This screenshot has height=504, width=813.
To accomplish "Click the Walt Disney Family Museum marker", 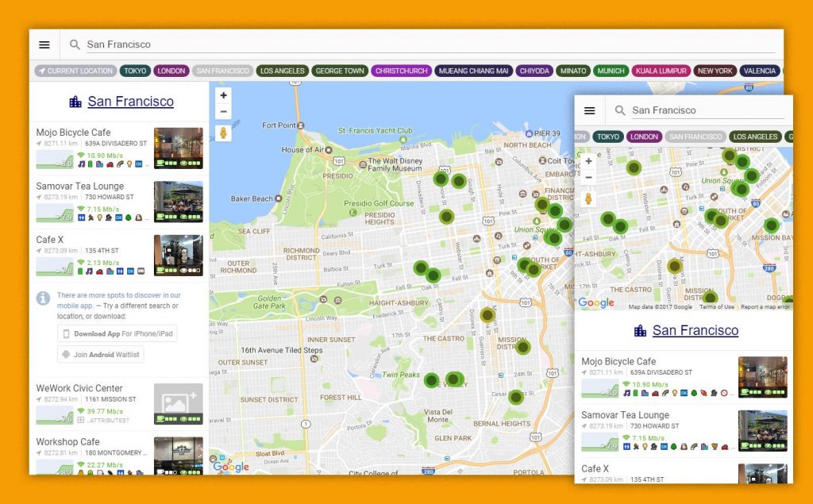I will pos(363,164).
